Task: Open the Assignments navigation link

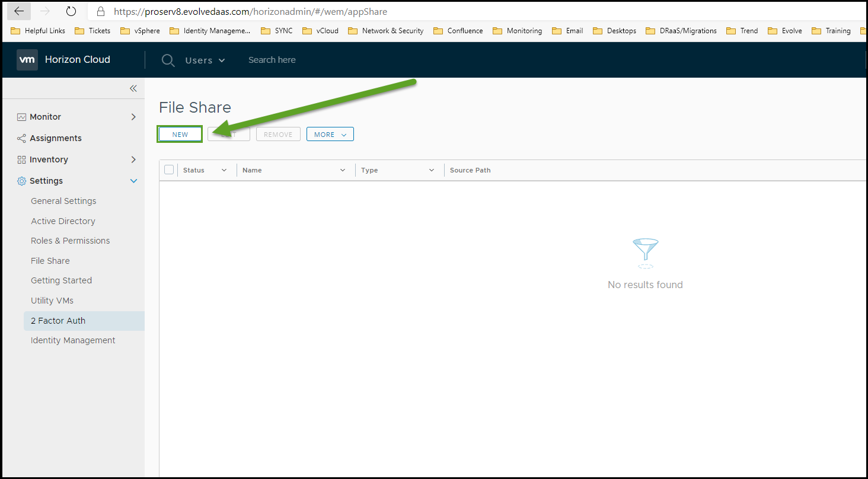Action: [x=55, y=138]
